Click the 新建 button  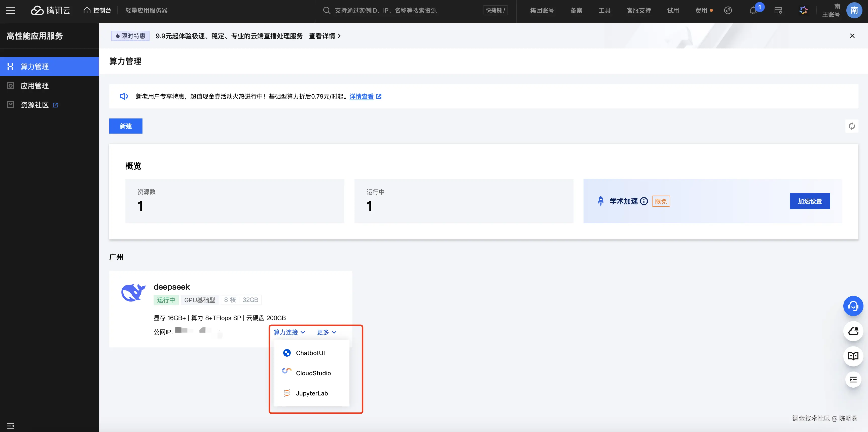click(x=126, y=126)
